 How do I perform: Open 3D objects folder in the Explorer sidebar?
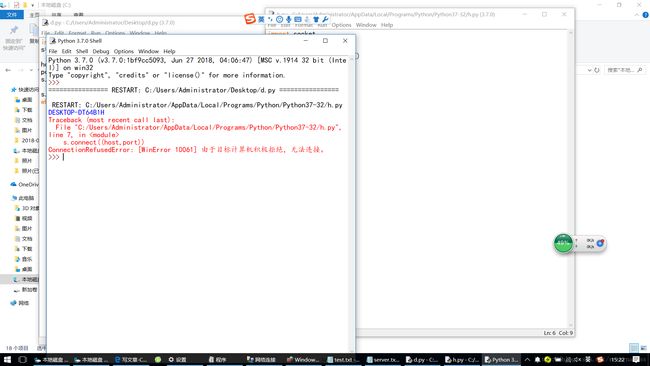point(27,208)
